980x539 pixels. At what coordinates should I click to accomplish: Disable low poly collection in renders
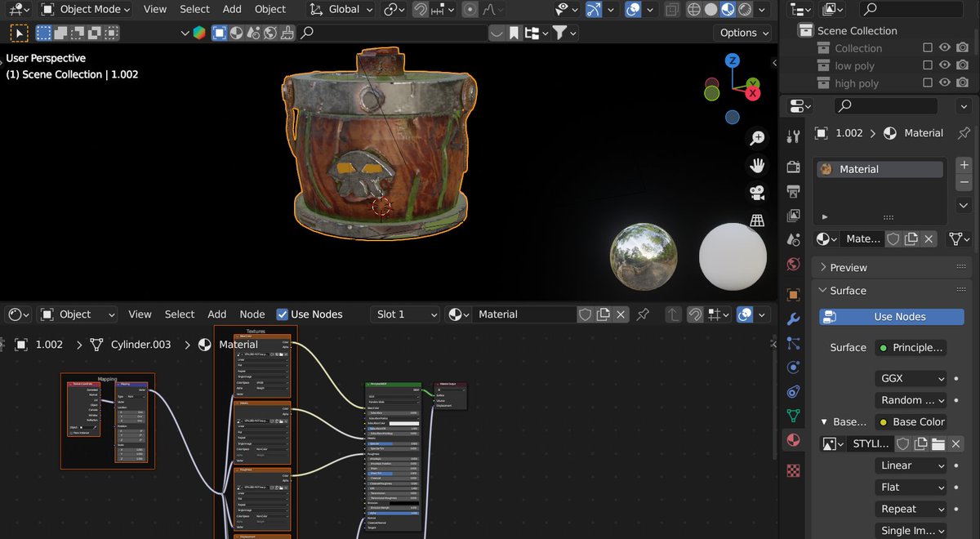pyautogui.click(x=964, y=65)
